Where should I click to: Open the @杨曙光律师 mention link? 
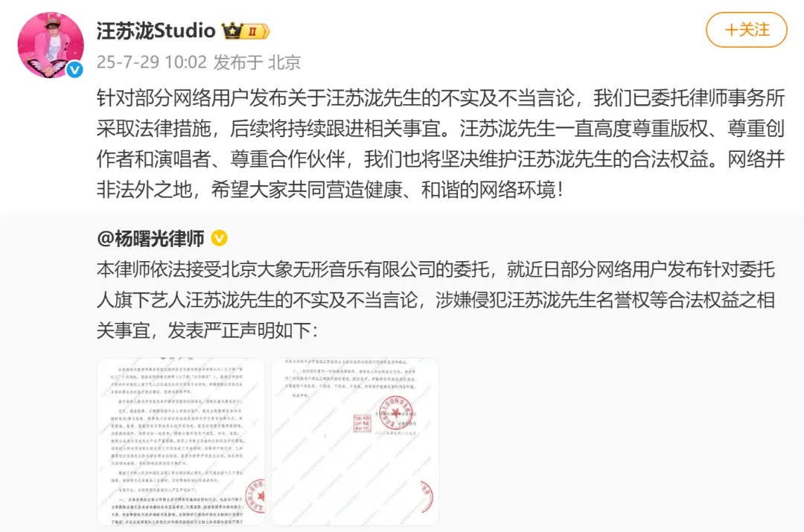pos(150,238)
